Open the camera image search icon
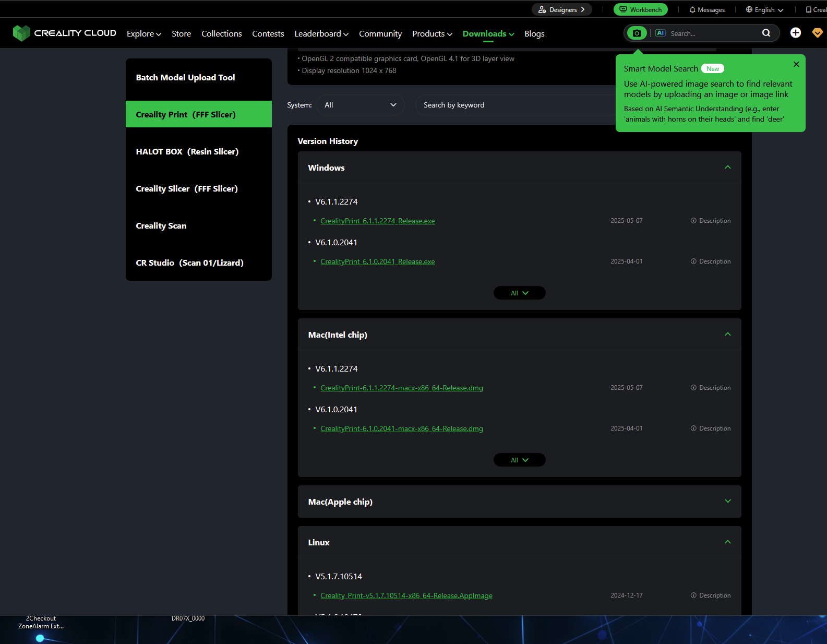This screenshot has width=827, height=644. tap(637, 33)
